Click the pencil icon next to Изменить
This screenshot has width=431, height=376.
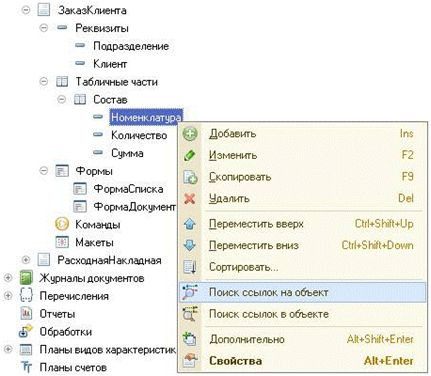(190, 156)
